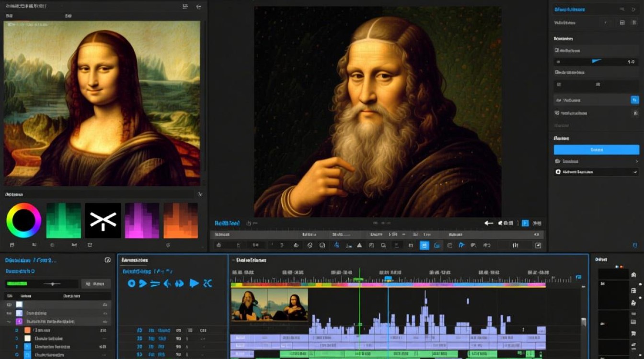Select the green gradient preset tile
Viewport: 644px width, 359px height.
pyautogui.click(x=63, y=220)
